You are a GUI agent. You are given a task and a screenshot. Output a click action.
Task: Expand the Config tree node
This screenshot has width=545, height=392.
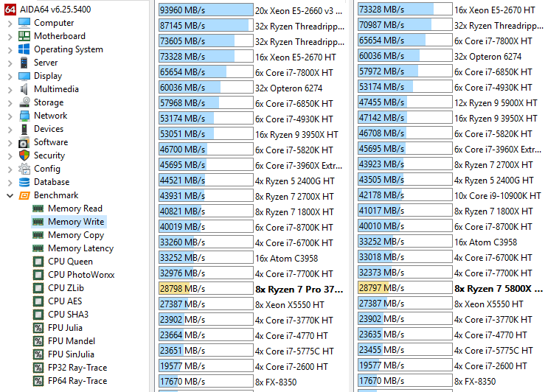pos(10,169)
